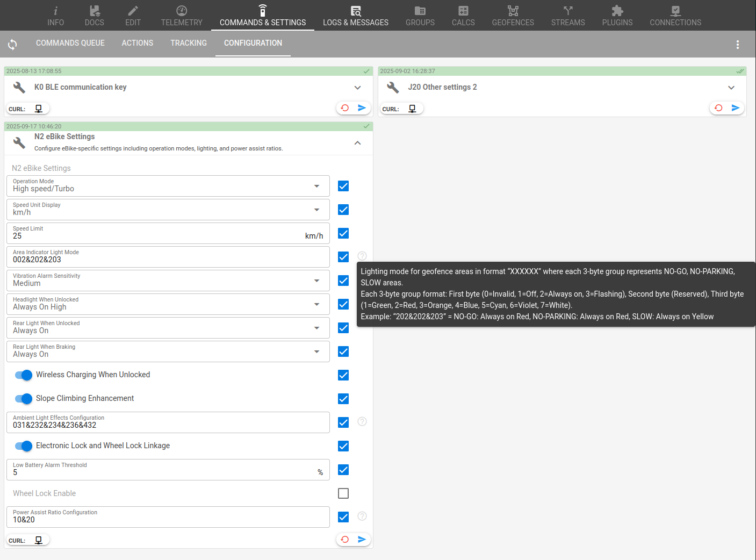Switch to the Commands Queue tab
The width and height of the screenshot is (756, 560).
coord(70,43)
